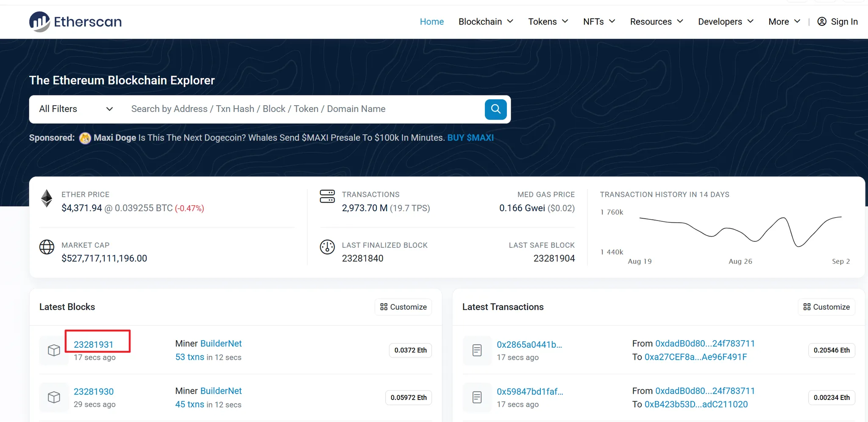Open miner BuilderNet for block 23281931
868x422 pixels.
(x=221, y=344)
